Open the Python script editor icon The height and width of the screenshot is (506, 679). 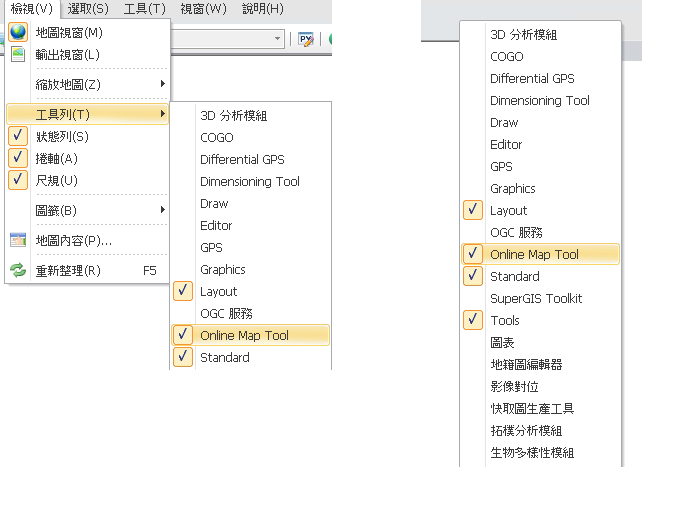pos(306,39)
